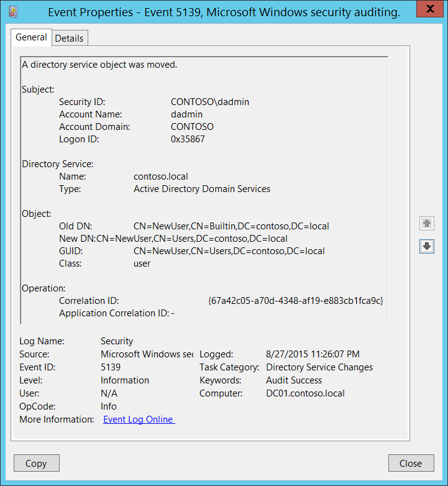Click the Computer DC01.contoso.local field
The height and width of the screenshot is (486, 448).
(x=305, y=393)
